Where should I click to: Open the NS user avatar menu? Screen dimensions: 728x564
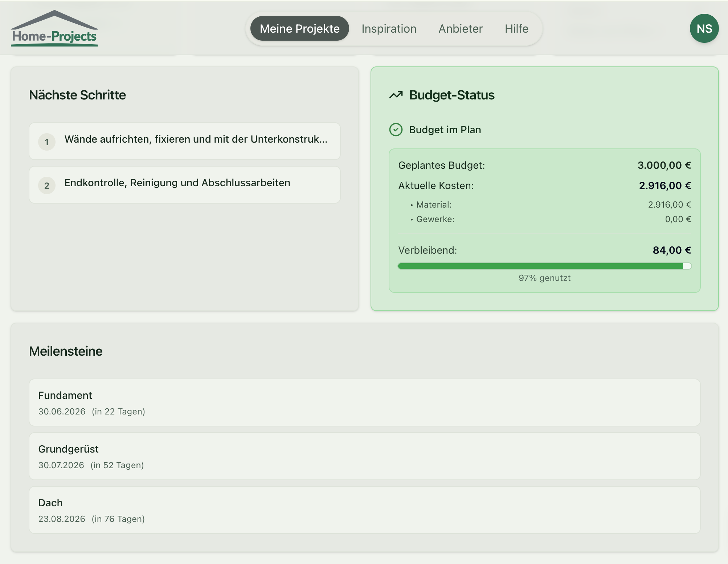pyautogui.click(x=704, y=28)
